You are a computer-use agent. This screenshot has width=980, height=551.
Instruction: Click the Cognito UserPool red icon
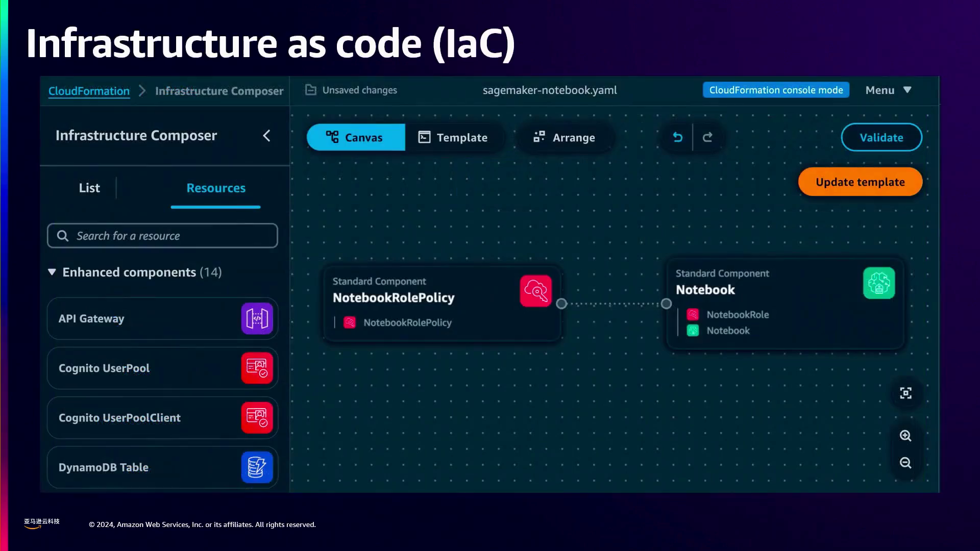(257, 368)
